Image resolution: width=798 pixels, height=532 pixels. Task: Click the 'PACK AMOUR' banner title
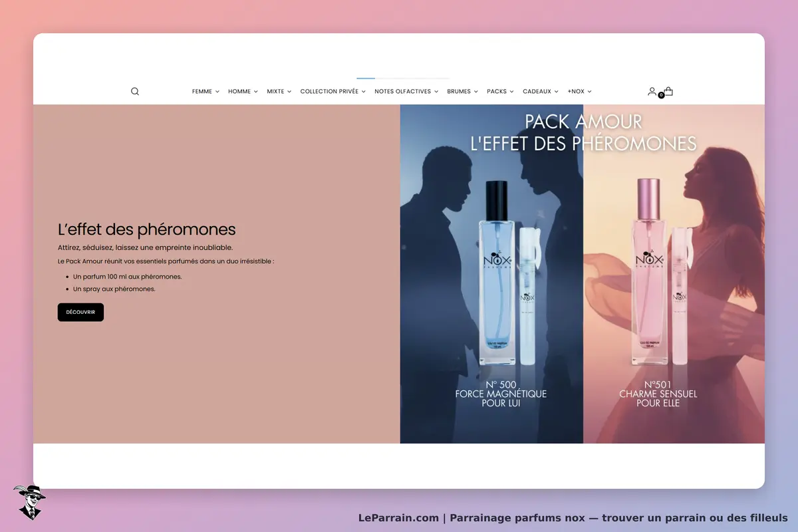(x=583, y=122)
